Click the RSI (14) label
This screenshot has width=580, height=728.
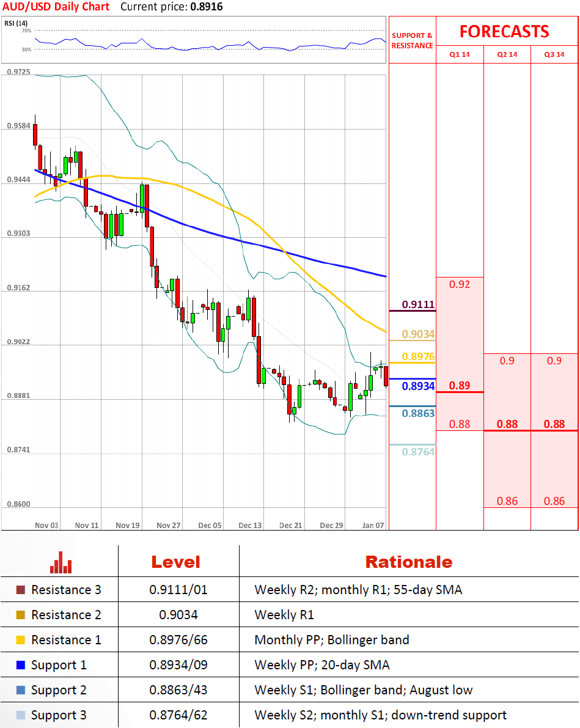coord(16,23)
